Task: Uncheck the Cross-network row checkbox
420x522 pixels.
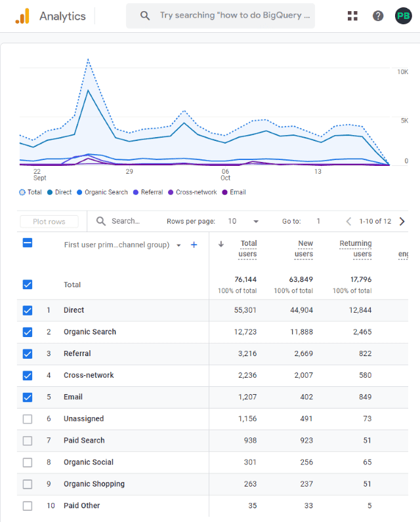Action: pos(28,376)
